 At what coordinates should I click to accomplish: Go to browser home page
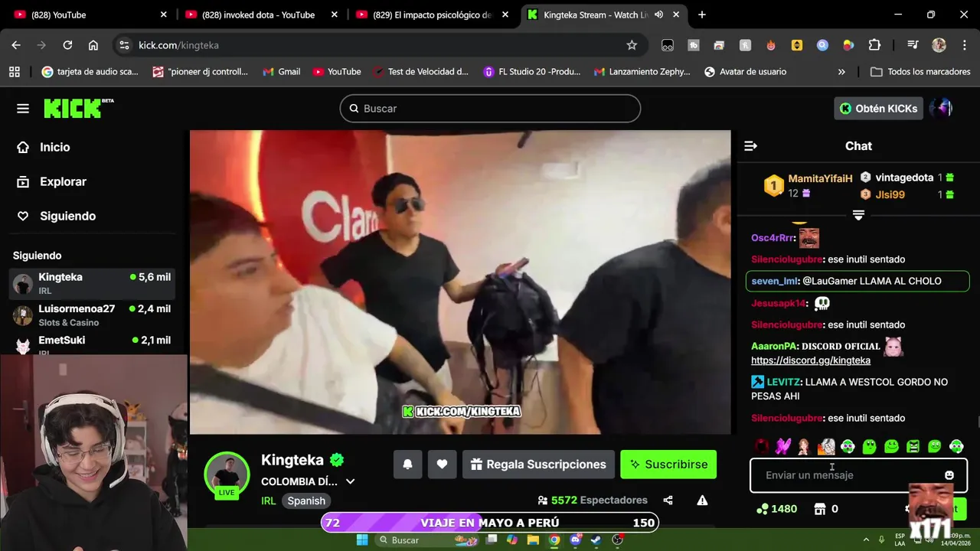pos(93,45)
